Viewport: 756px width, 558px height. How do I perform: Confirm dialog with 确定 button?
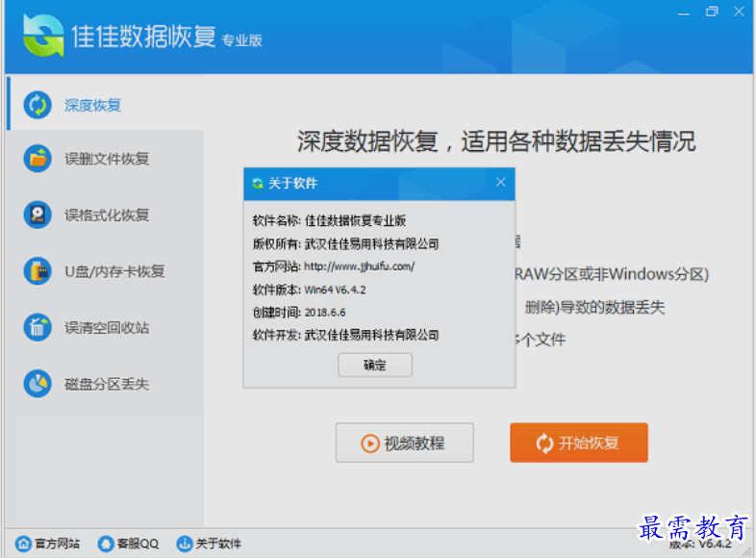click(x=375, y=365)
